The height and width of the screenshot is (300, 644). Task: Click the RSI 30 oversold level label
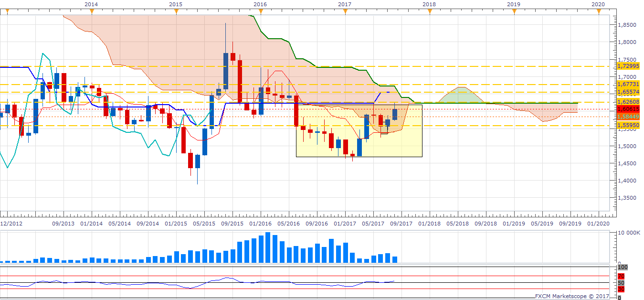pyautogui.click(x=621, y=289)
